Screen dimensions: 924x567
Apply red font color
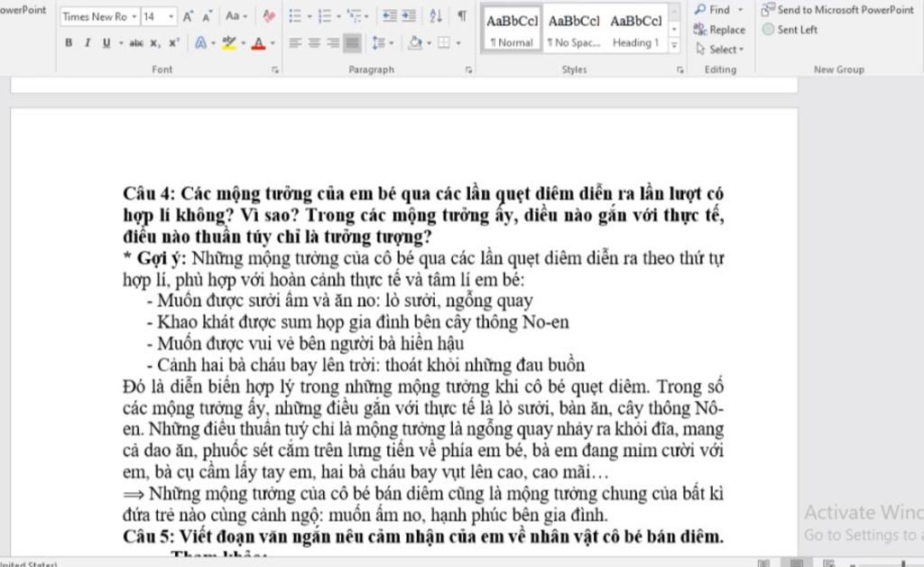pyautogui.click(x=258, y=43)
